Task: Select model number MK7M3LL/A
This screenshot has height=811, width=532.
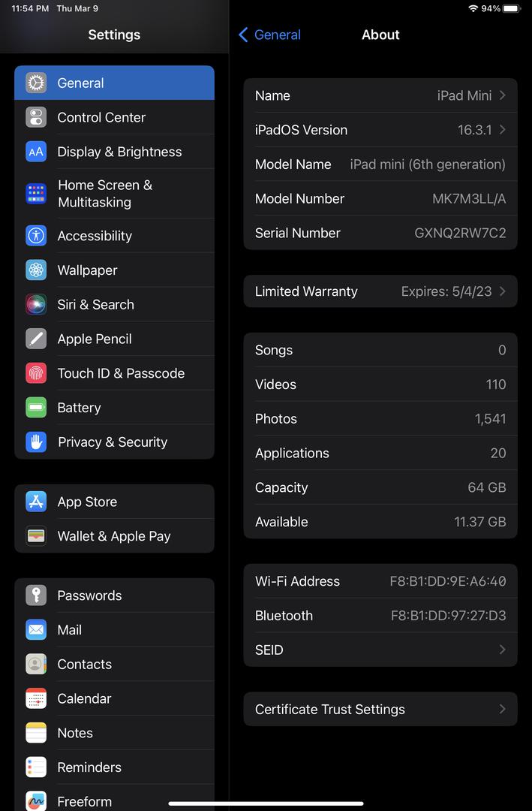Action: click(x=469, y=198)
